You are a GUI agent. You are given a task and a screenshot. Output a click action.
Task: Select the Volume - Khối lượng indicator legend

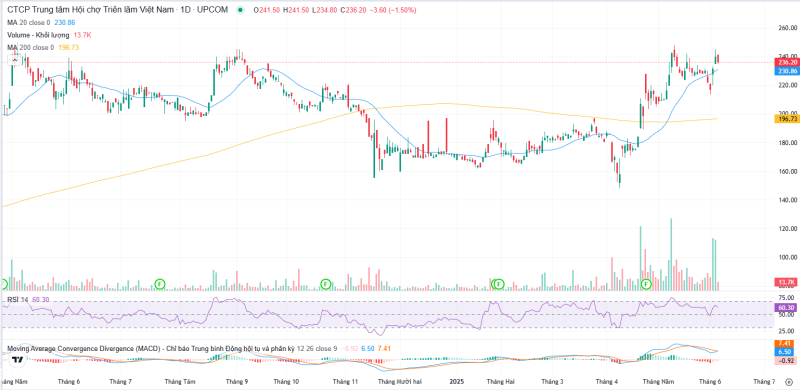(x=39, y=35)
